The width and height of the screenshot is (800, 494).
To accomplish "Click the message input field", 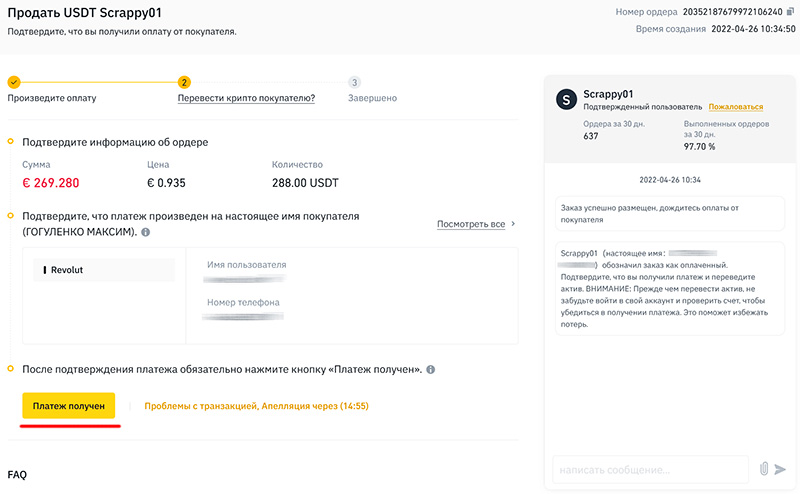I will click(649, 469).
